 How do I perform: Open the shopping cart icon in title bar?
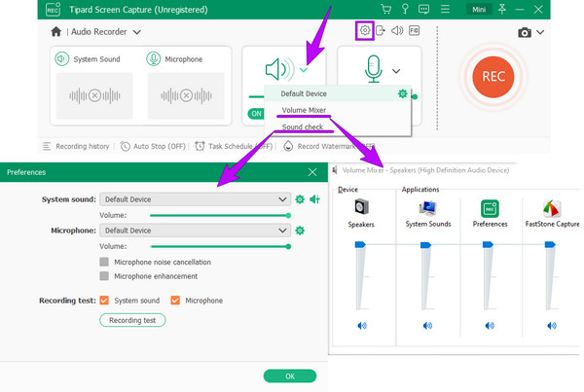point(386,9)
